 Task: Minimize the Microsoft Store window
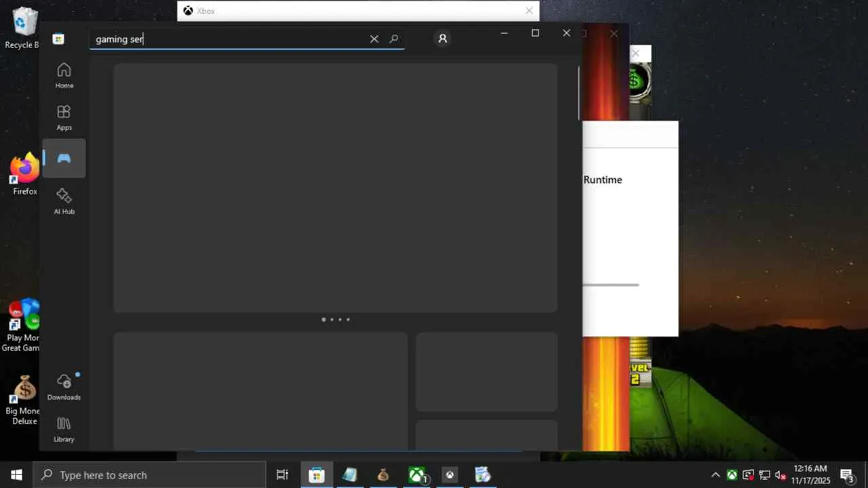pos(504,33)
